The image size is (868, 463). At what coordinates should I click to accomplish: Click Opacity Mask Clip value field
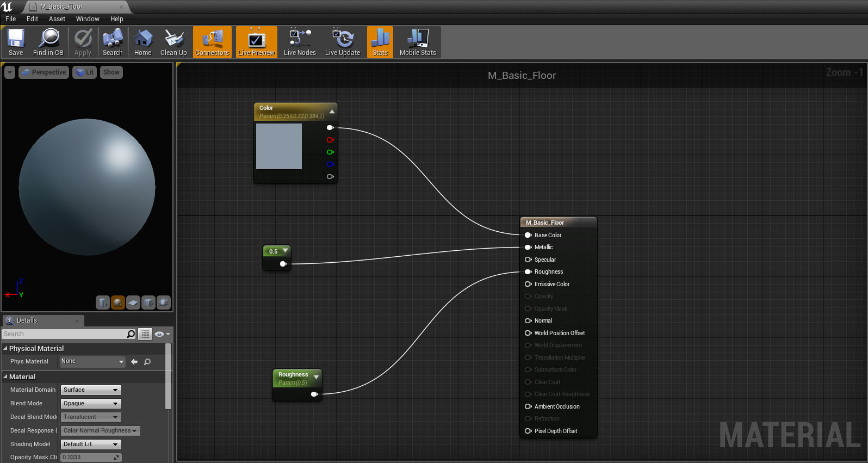(x=91, y=458)
